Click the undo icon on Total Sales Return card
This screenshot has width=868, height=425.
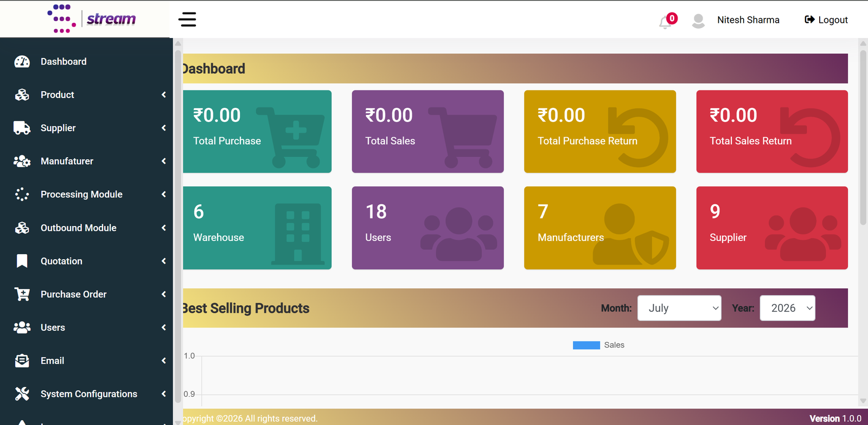pyautogui.click(x=810, y=137)
